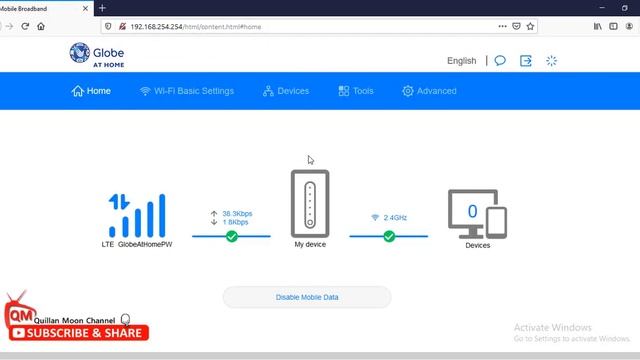
Task: Open the language selector showing English
Action: coord(462,61)
